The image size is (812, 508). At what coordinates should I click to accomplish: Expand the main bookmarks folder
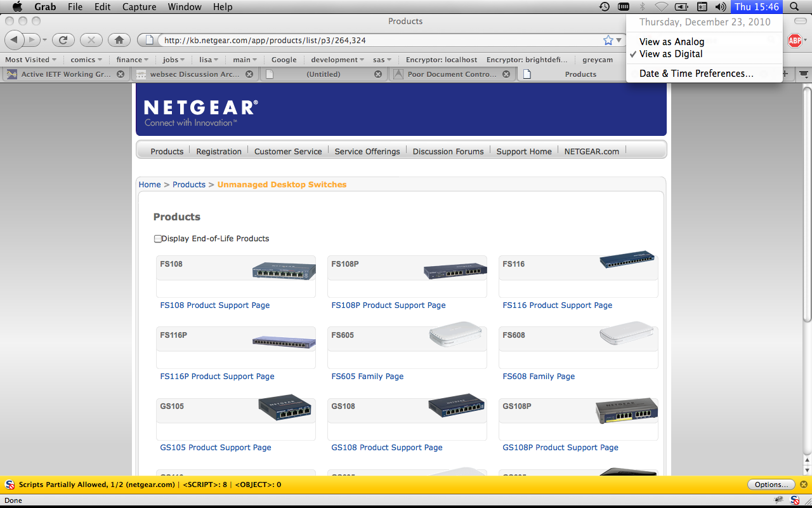[x=245, y=60]
